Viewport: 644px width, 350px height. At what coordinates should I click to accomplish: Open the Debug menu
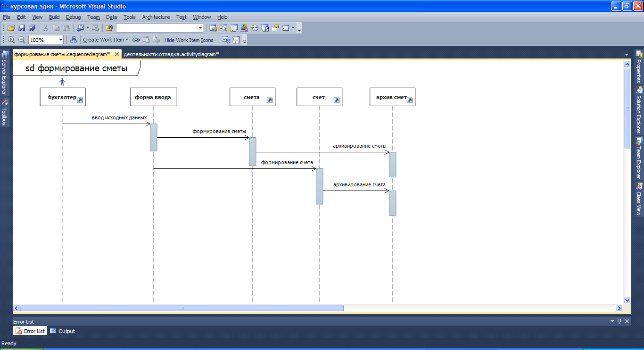coord(73,17)
